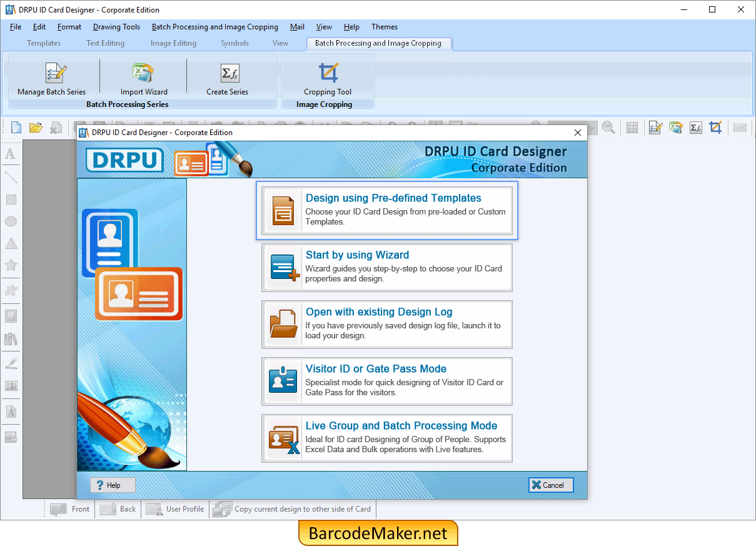Viewport: 756px width, 546px height.
Task: Open the Themes menu
Action: click(385, 27)
